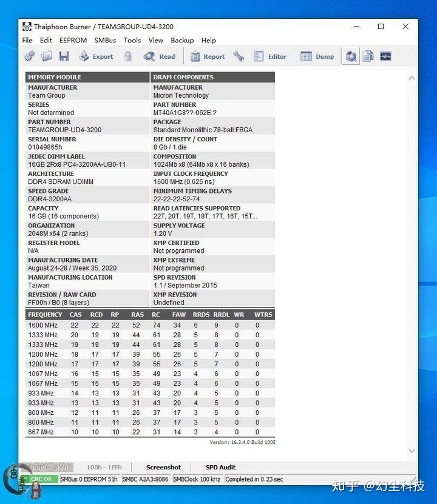This screenshot has width=437, height=504.
Task: Click the memory module chip icon
Action: (x=385, y=56)
